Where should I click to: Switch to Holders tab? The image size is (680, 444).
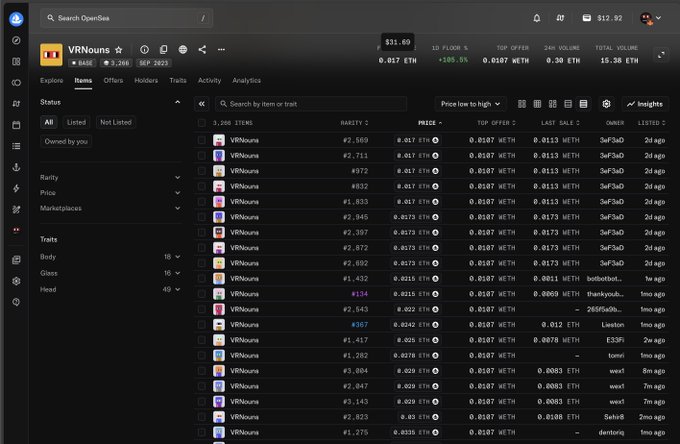[x=146, y=80]
